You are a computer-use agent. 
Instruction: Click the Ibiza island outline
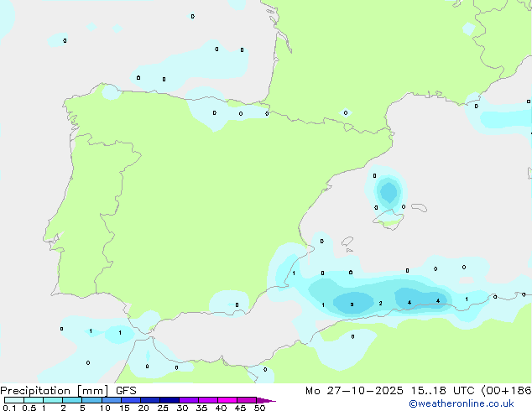pos(347,242)
